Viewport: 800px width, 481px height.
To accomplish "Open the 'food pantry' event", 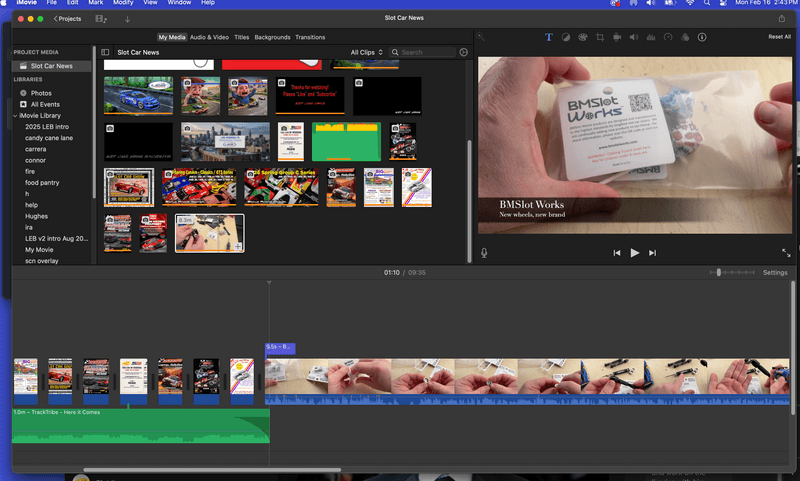I will [x=42, y=183].
